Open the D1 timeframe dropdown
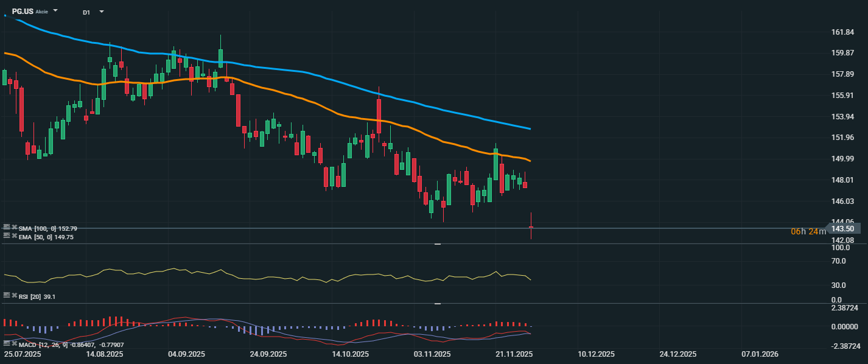This screenshot has height=364, width=868. pos(101,12)
